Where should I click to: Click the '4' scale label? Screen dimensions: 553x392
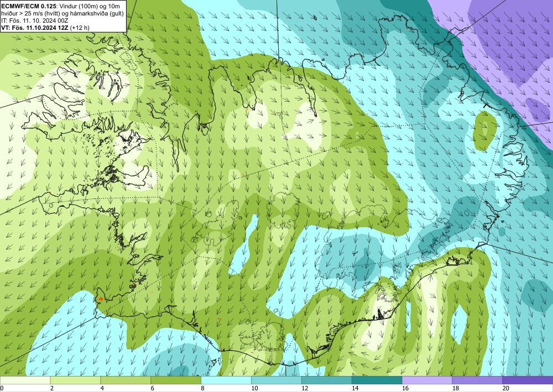(x=102, y=388)
